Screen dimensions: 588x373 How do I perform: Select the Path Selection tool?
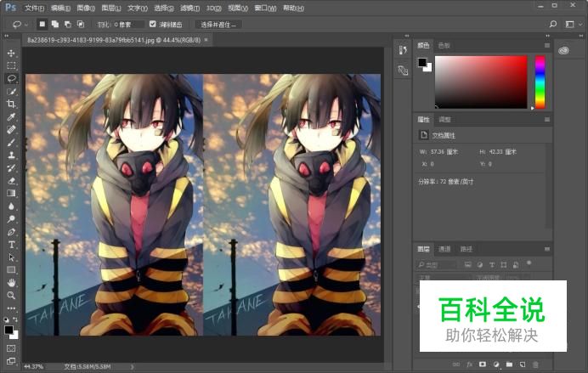11,257
